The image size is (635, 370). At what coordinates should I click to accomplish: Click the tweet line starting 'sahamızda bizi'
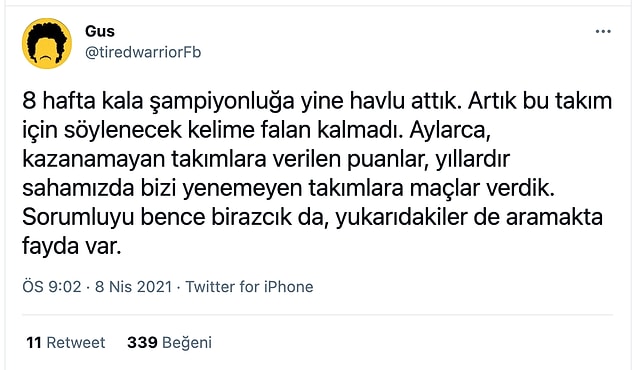[x=288, y=188]
